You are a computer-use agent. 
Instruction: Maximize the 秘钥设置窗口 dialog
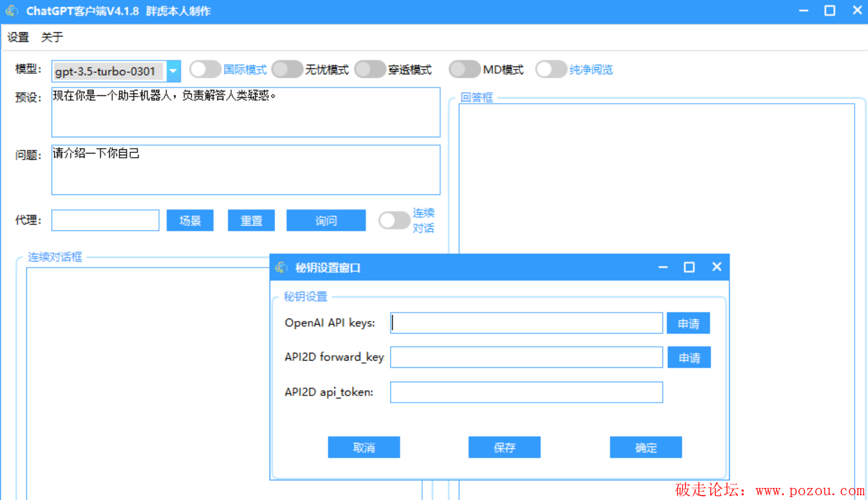click(x=690, y=267)
